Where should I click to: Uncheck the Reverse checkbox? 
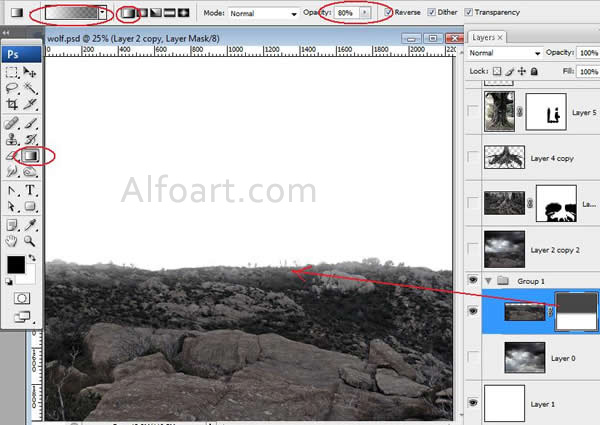(389, 13)
